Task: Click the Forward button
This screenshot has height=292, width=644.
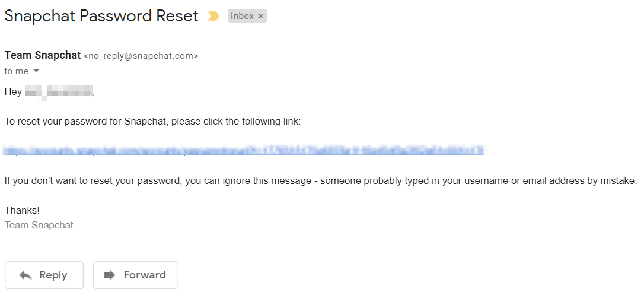Action: [135, 275]
